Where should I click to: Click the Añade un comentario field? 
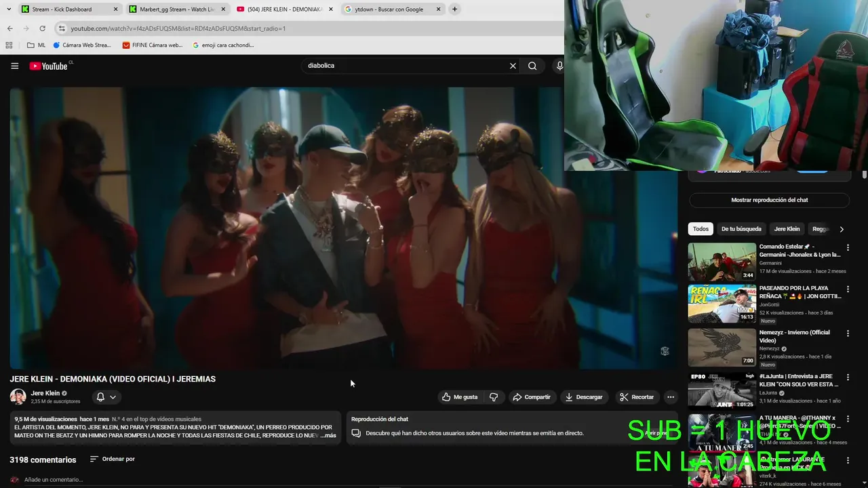click(54, 480)
